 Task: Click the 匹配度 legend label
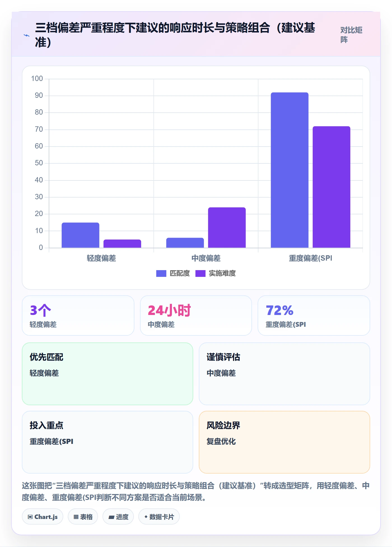click(180, 273)
